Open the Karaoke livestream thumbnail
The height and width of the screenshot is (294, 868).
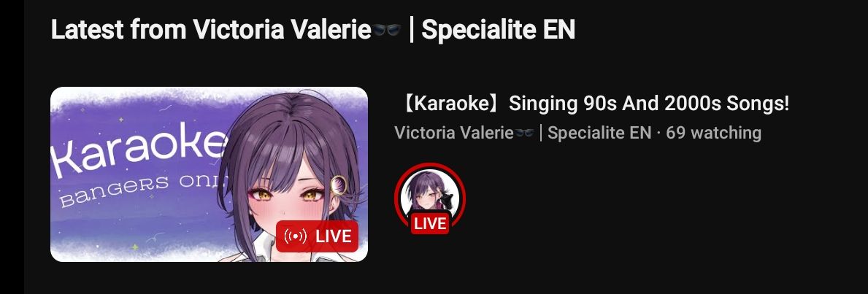(x=209, y=174)
